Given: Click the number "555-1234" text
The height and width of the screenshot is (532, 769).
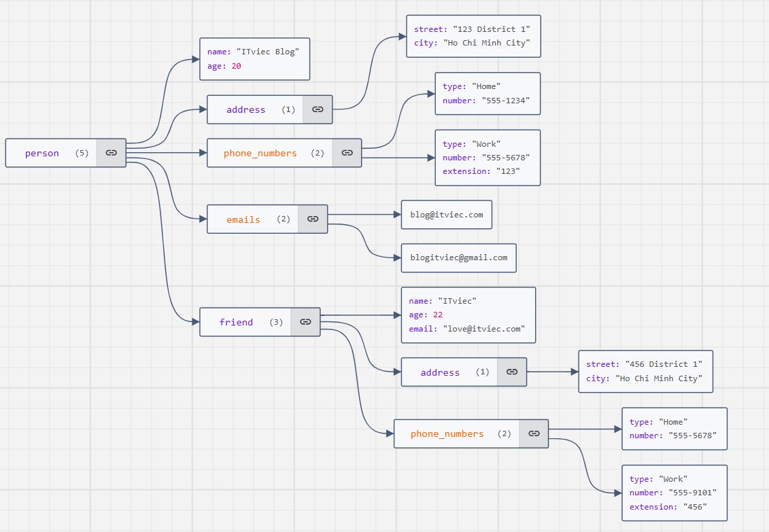Looking at the screenshot, I should 486,101.
